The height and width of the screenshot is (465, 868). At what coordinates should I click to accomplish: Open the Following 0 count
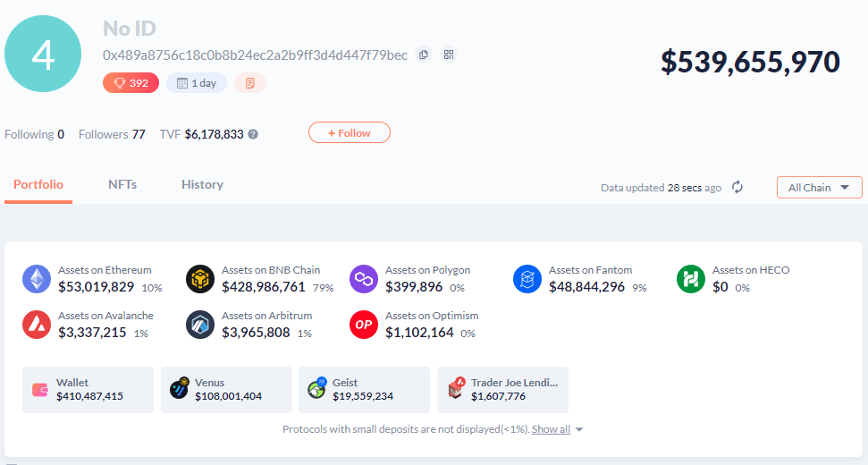tap(34, 134)
